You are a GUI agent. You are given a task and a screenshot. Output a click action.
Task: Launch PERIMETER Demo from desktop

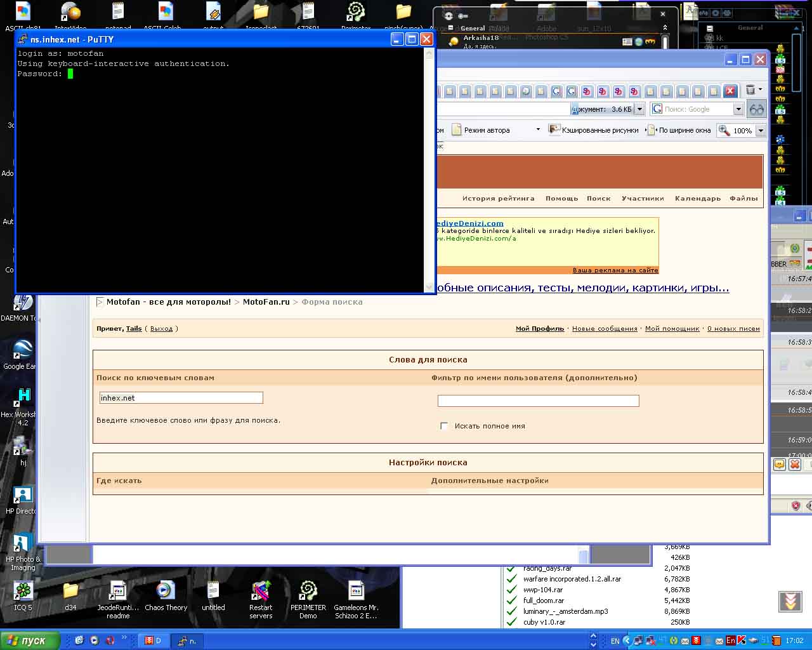click(x=308, y=600)
